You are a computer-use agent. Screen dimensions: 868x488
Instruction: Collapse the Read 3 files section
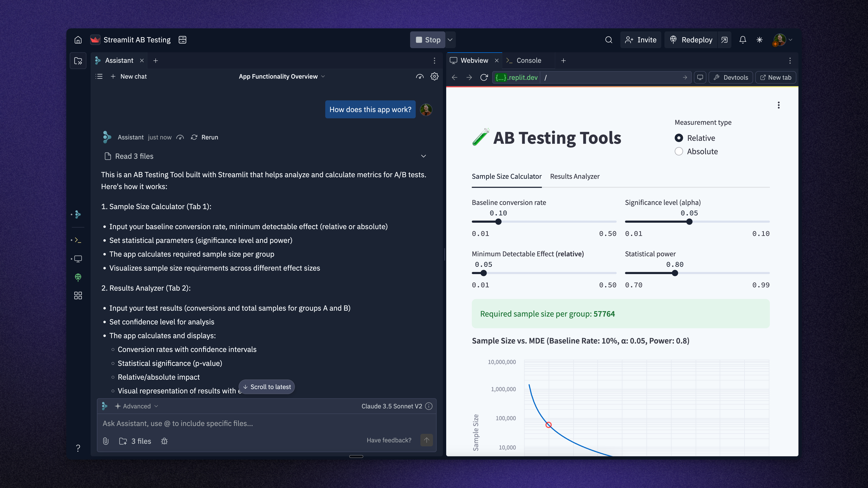tap(423, 156)
